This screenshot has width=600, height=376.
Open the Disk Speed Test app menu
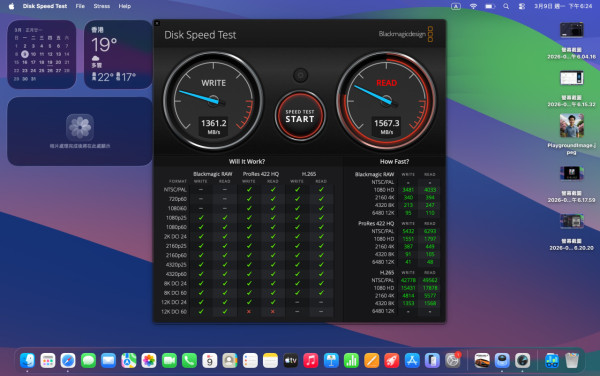45,6
